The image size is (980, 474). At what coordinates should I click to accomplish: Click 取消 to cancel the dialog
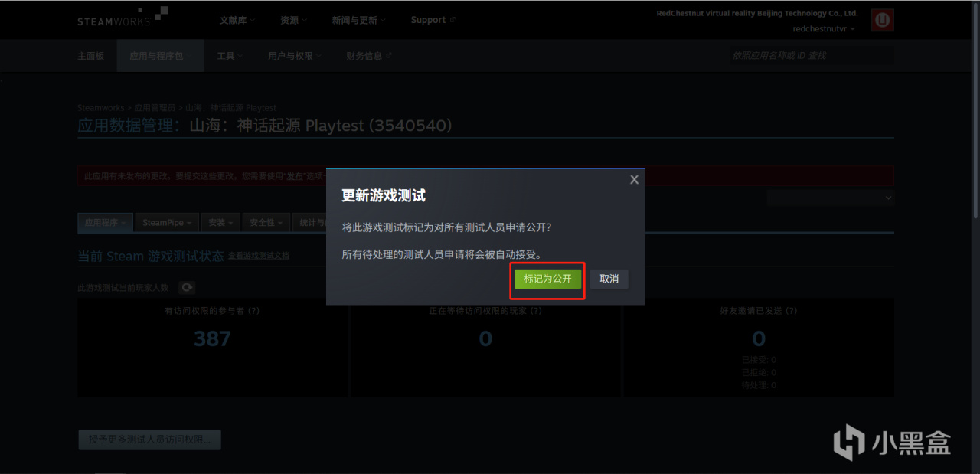[609, 279]
